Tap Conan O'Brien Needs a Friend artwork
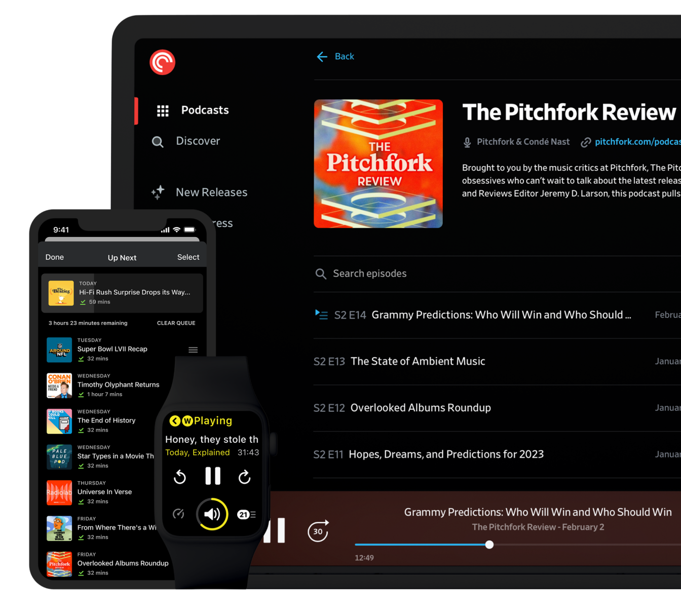681x616 pixels. click(x=59, y=386)
